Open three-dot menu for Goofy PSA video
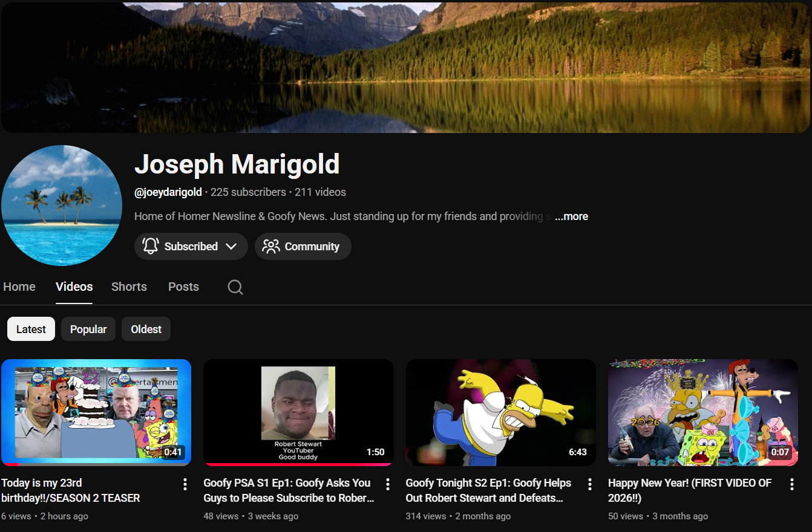 click(x=388, y=484)
